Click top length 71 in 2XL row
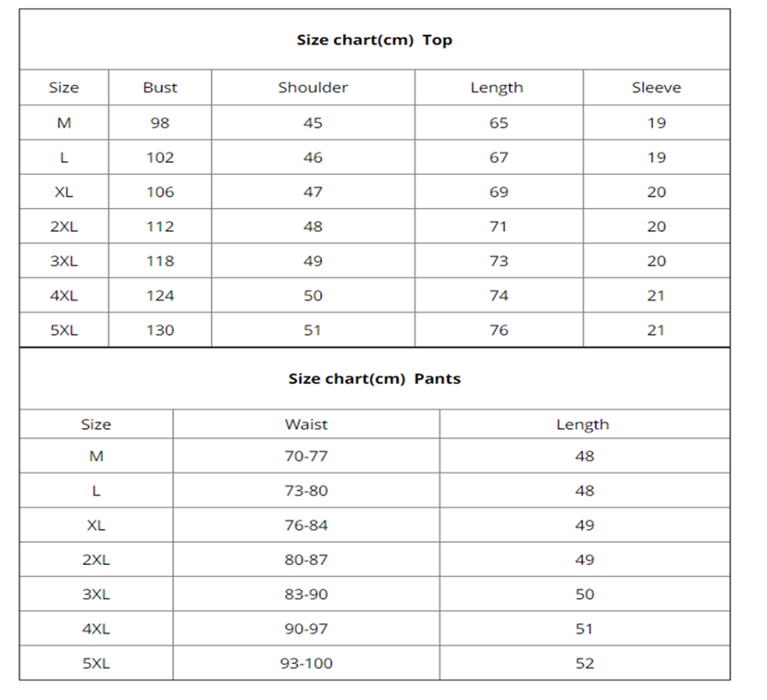This screenshot has width=767, height=700. point(498,227)
